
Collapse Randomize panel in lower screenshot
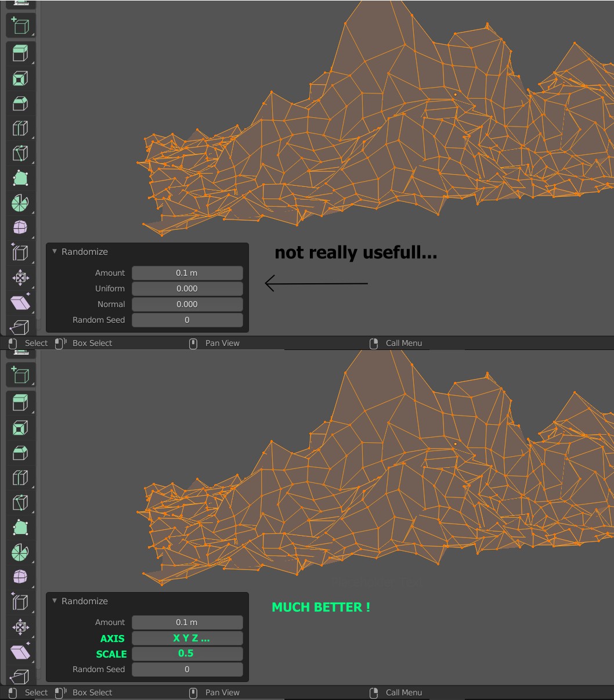(x=55, y=601)
